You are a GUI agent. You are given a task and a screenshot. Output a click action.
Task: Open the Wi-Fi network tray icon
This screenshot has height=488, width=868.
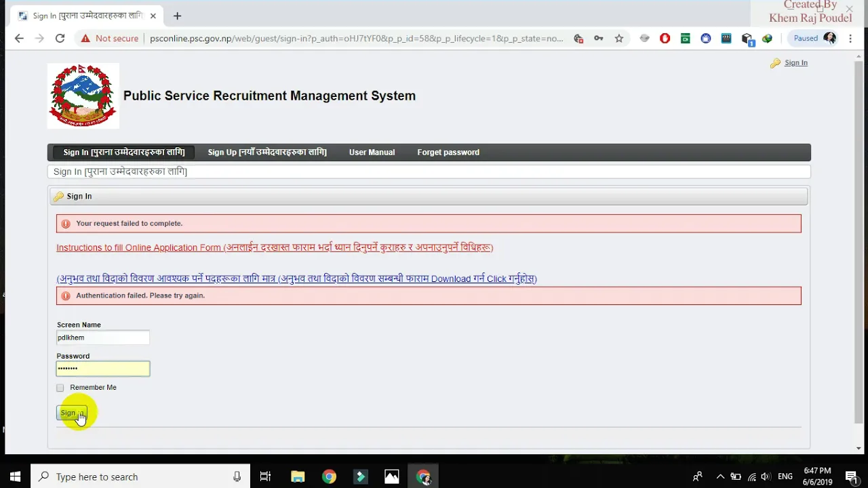[x=751, y=476]
